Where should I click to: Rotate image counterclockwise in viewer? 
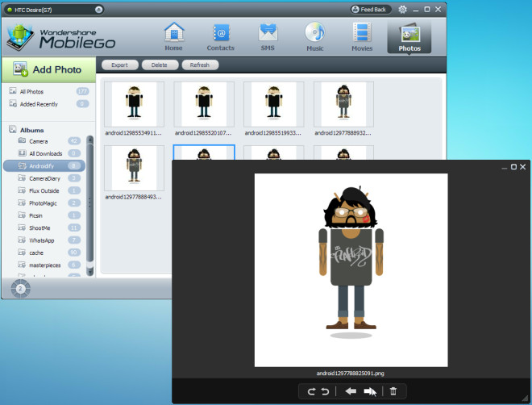click(x=325, y=391)
